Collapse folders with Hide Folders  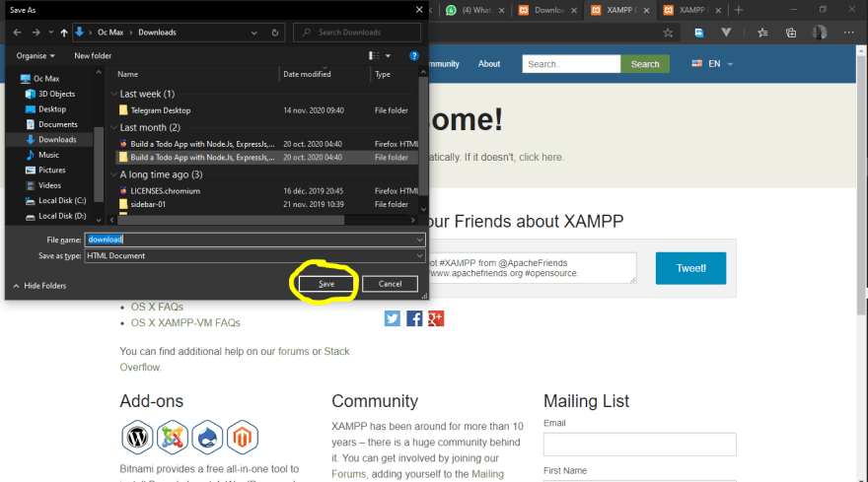click(39, 286)
